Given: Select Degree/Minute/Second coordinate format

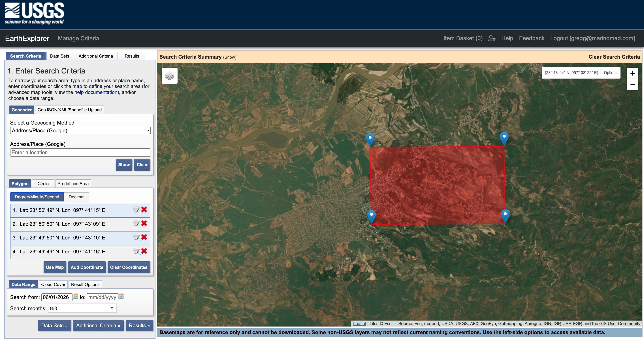Looking at the screenshot, I should 37,197.
